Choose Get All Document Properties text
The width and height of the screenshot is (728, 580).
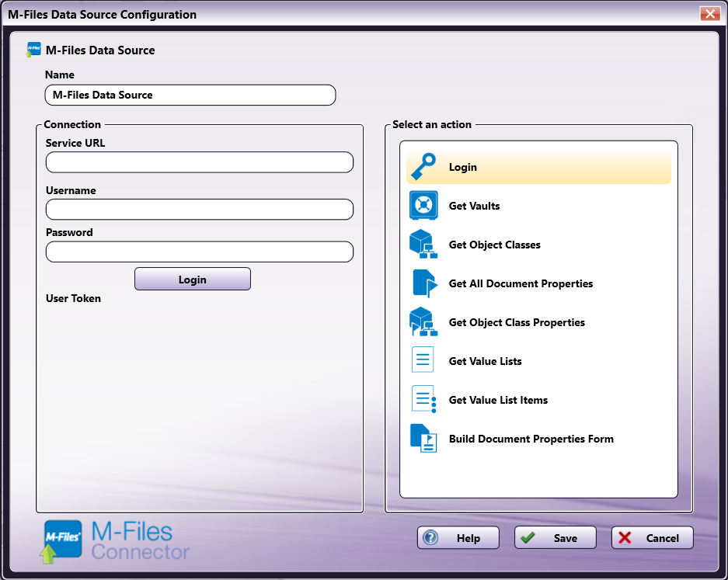point(521,283)
